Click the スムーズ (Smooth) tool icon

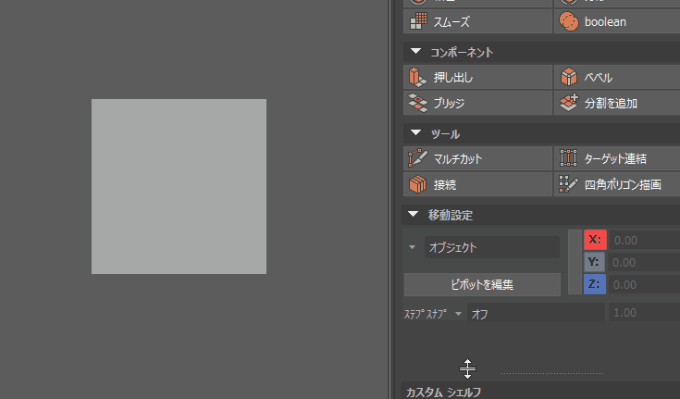(x=418, y=21)
